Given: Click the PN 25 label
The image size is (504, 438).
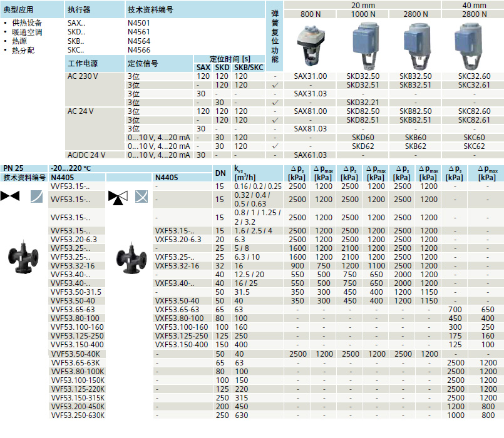Looking at the screenshot, I should coord(14,168).
